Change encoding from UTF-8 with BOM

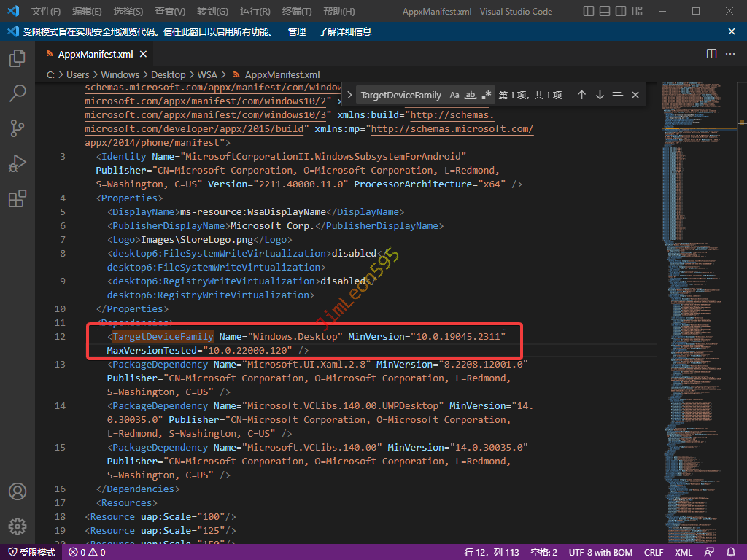tap(600, 553)
